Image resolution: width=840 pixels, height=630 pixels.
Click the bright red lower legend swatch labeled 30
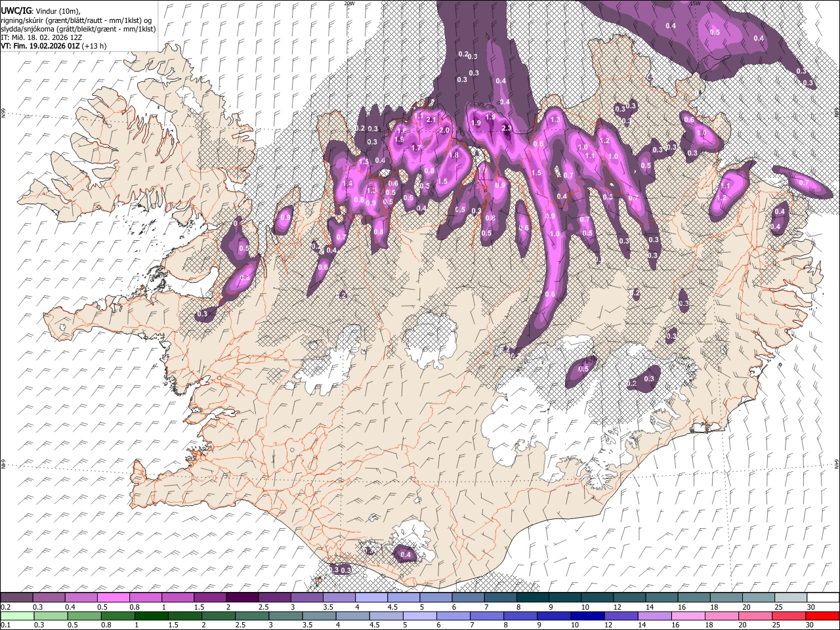pyautogui.click(x=822, y=616)
